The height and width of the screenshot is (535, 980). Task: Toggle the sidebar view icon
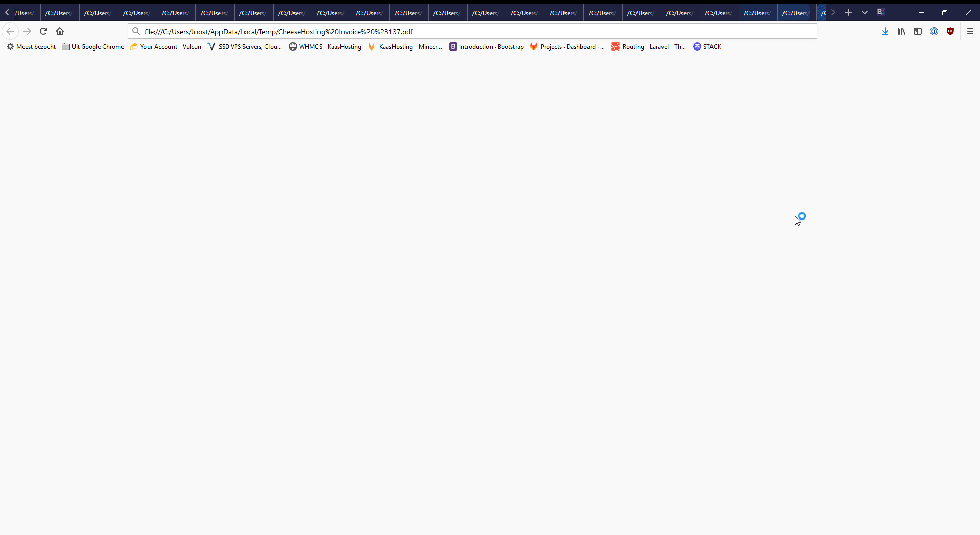pos(918,31)
